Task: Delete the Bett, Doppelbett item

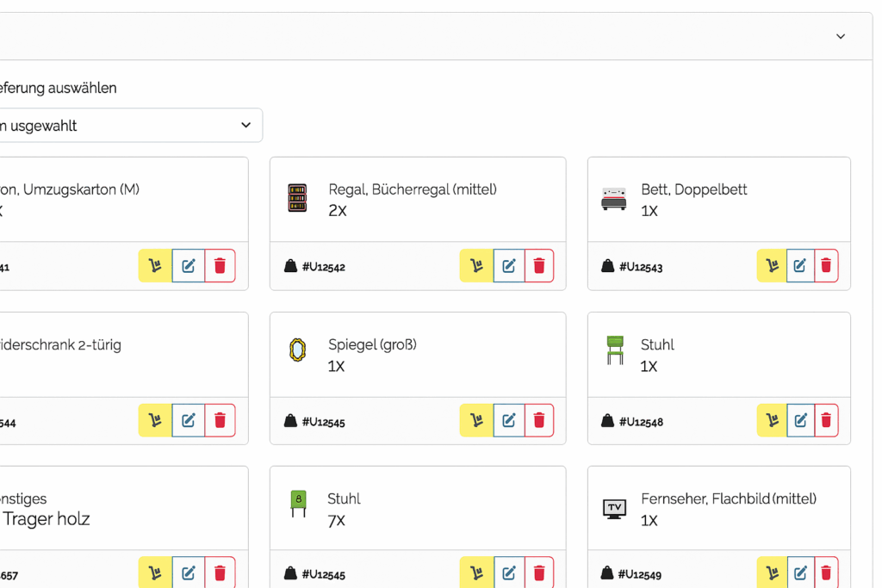Action: pos(826,266)
